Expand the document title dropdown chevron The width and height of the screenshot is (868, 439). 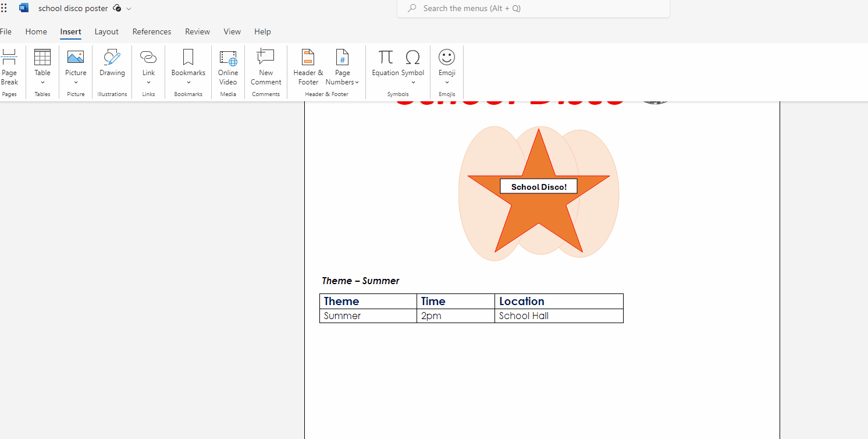tap(129, 9)
